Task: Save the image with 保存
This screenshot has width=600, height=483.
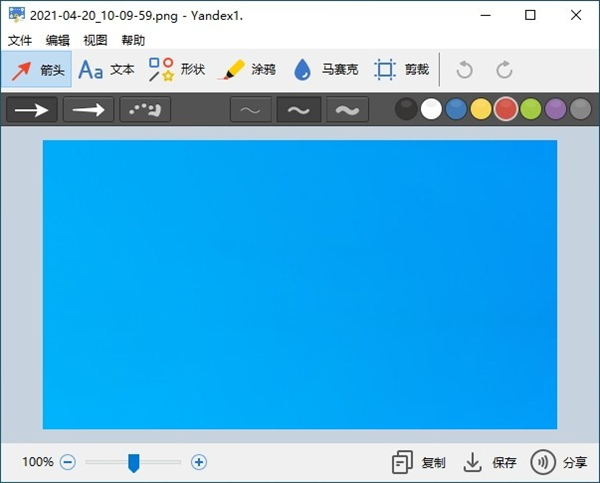Action: point(490,462)
